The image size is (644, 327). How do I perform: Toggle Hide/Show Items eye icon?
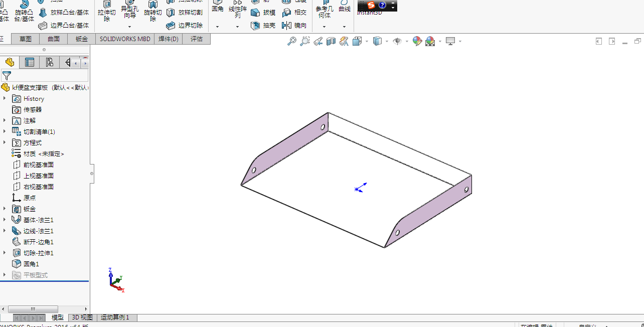397,41
